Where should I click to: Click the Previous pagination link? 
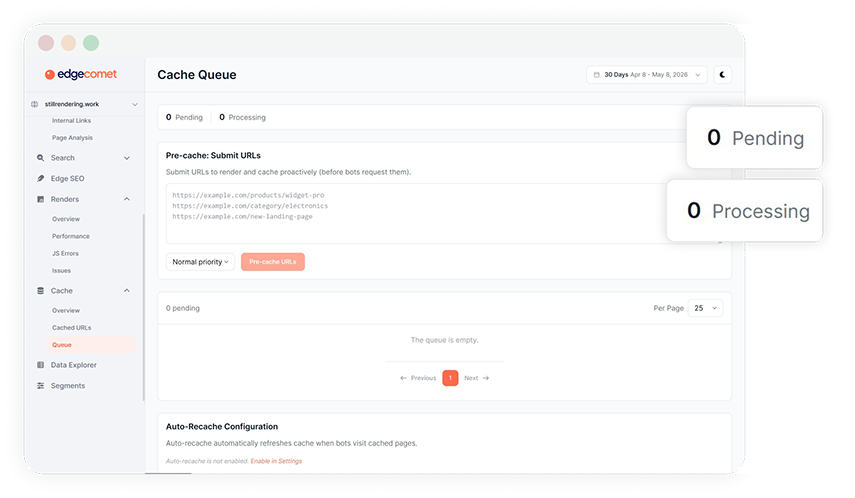pos(418,378)
